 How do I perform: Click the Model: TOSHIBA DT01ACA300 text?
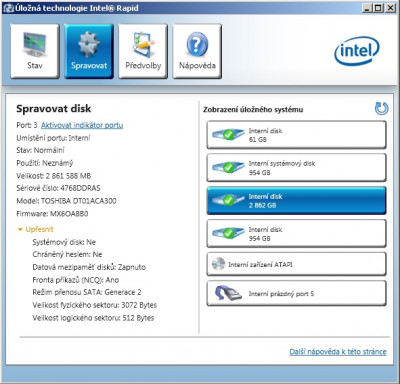click(66, 201)
